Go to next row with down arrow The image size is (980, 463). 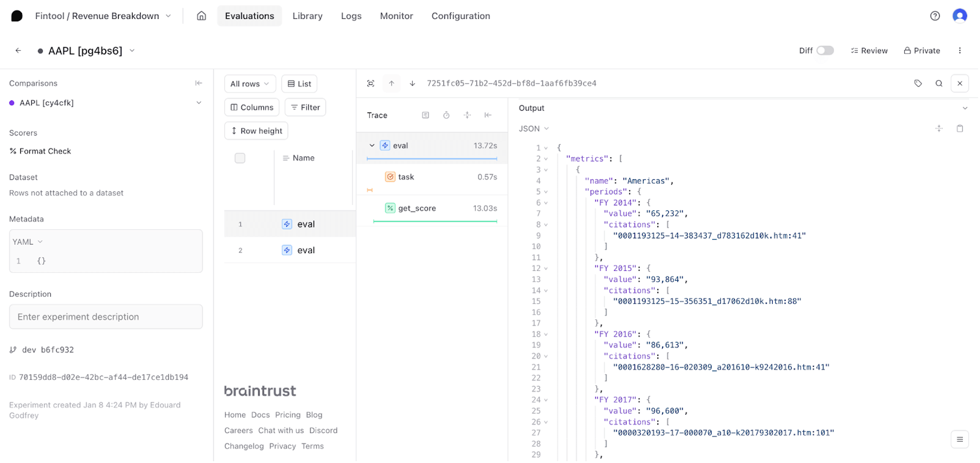point(413,84)
